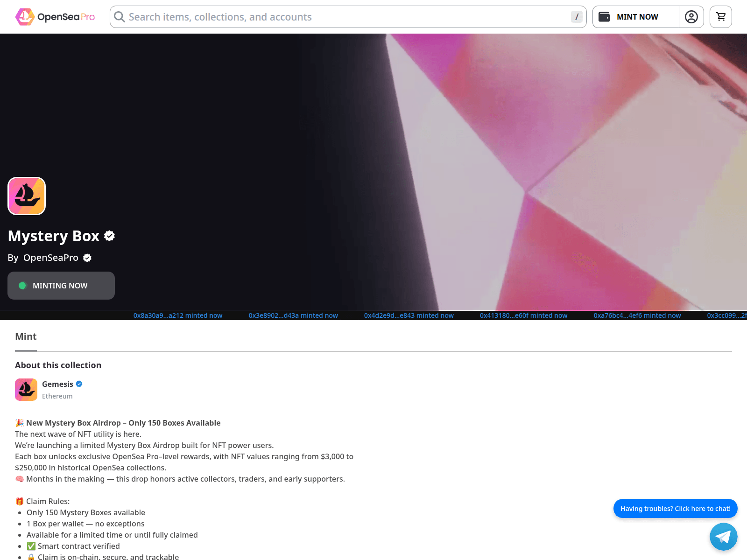This screenshot has width=747, height=560.
Task: Click the OpenSea Pro logo
Action: 55,17
